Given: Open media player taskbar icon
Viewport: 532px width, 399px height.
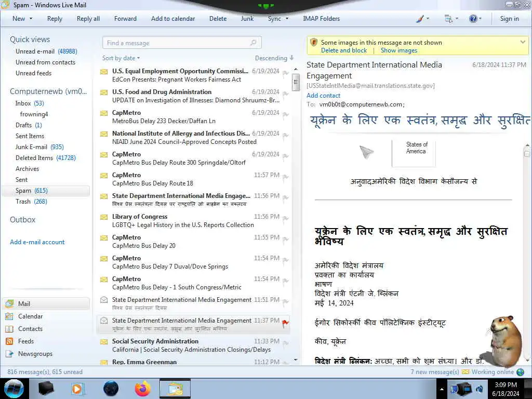Looking at the screenshot, I should pyautogui.click(x=77, y=389).
